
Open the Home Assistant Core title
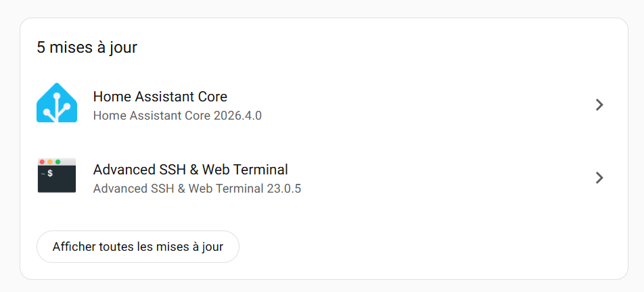tap(160, 97)
